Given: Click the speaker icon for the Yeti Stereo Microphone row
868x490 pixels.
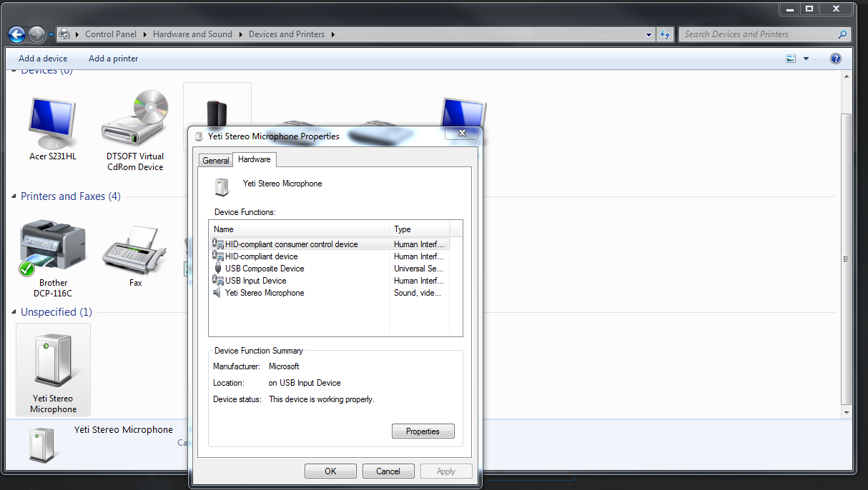Looking at the screenshot, I should pyautogui.click(x=218, y=293).
